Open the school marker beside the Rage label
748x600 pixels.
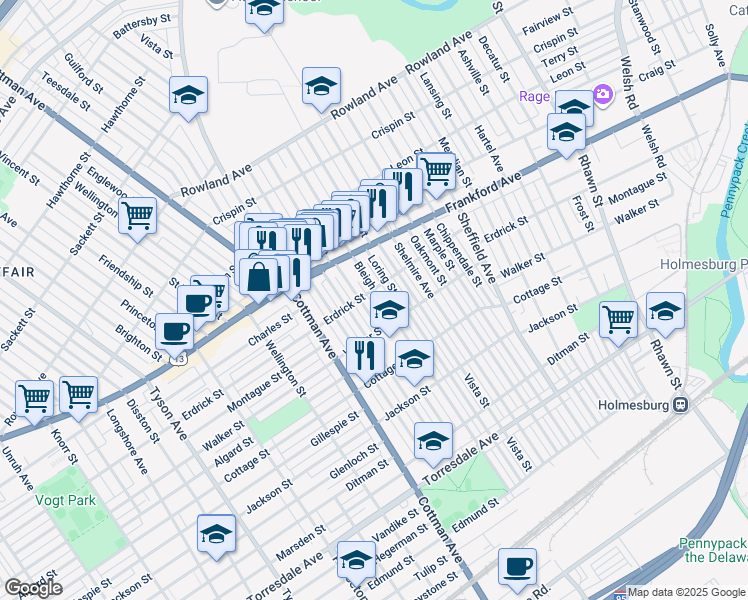(574, 106)
